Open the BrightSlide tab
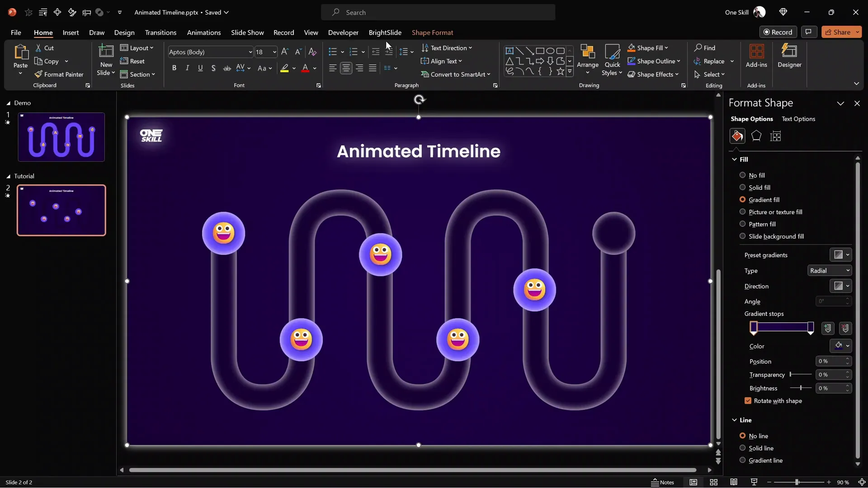Viewport: 868px width, 488px height. pos(385,33)
